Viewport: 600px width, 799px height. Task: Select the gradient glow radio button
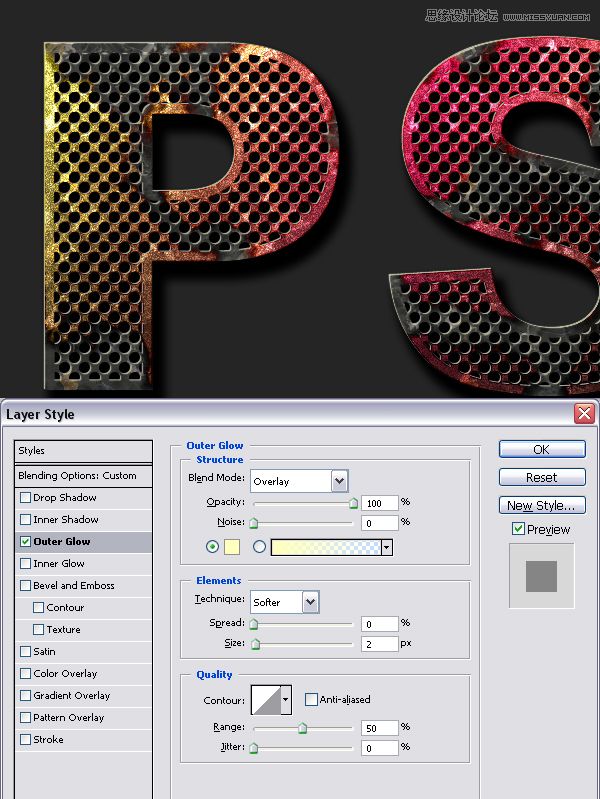pyautogui.click(x=259, y=547)
